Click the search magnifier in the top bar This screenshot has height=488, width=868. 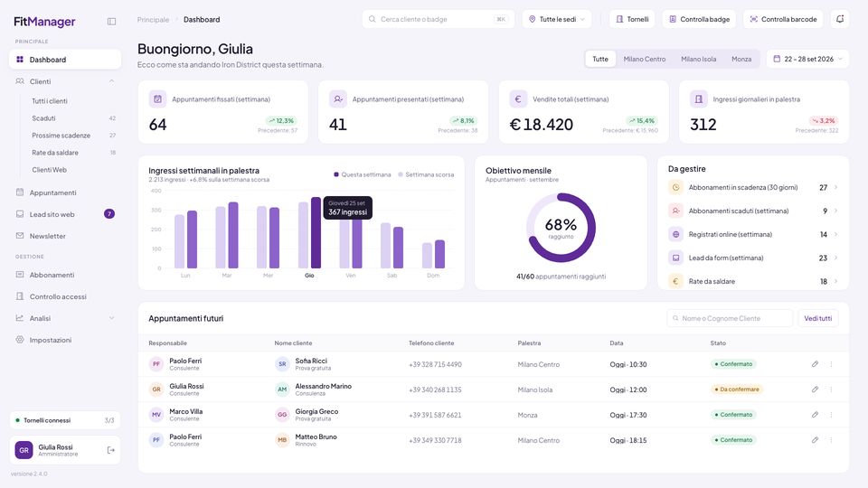[x=373, y=19]
